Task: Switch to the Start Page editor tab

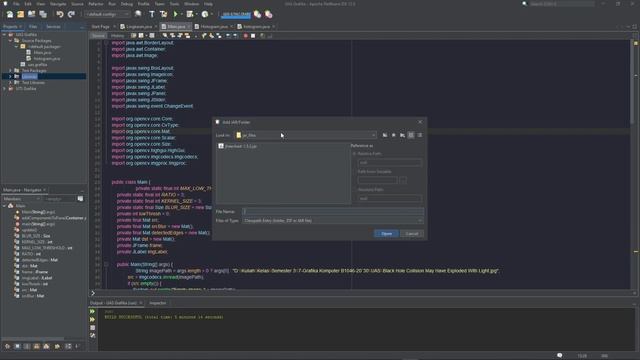Action: click(x=100, y=27)
